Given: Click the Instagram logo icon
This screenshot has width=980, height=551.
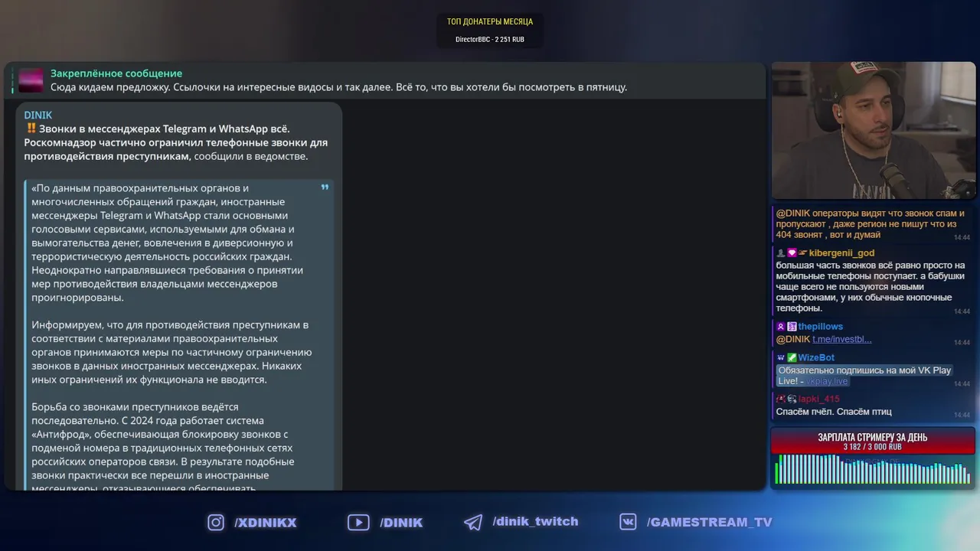Looking at the screenshot, I should (x=216, y=522).
